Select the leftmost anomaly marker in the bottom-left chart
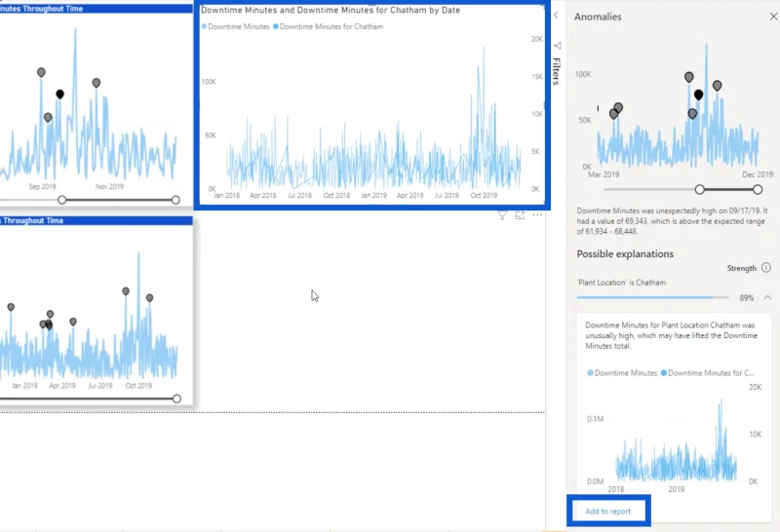Image resolution: width=780 pixels, height=532 pixels. [11, 307]
